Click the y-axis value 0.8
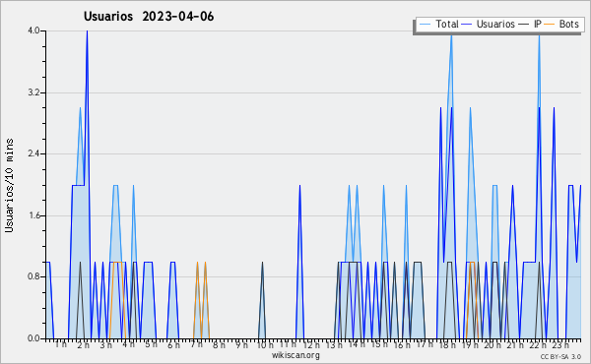 33,277
